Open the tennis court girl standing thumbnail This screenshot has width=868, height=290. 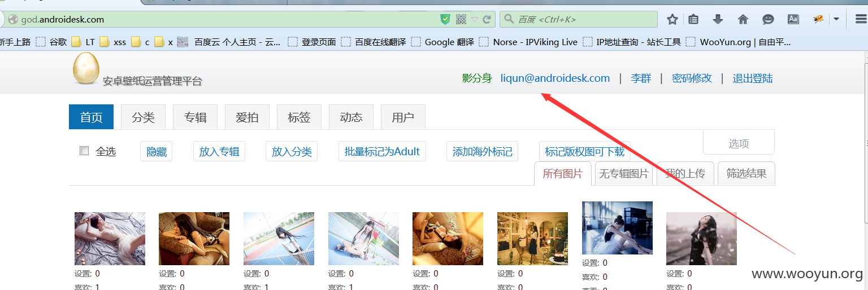pos(279,239)
